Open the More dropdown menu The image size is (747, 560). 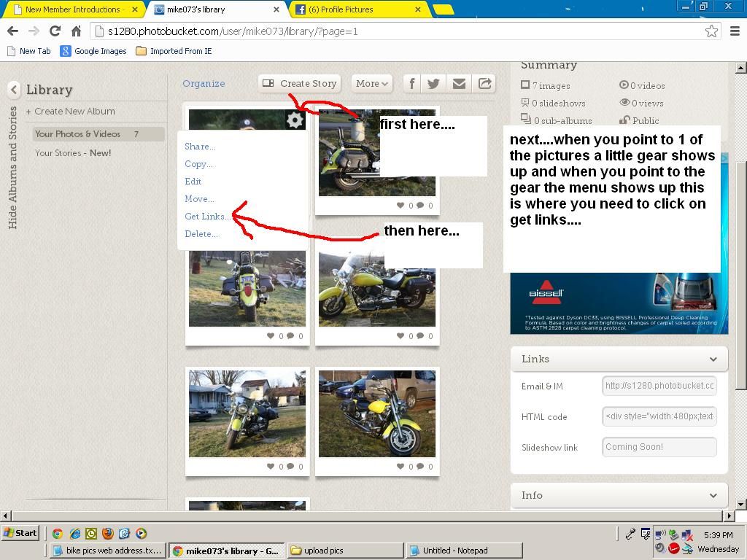372,84
